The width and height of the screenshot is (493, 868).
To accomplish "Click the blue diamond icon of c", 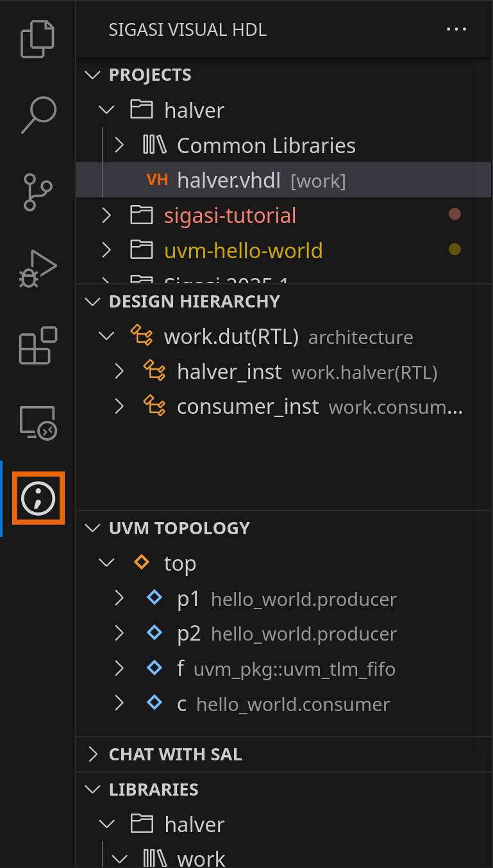I will click(155, 703).
